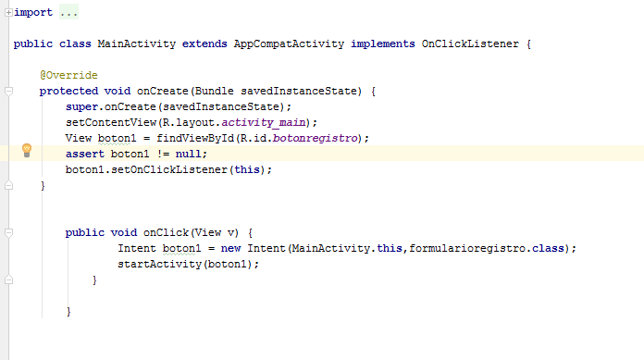Click underlined boton1 in Intent declaration
This screenshot has height=360, width=644.
[x=182, y=249]
